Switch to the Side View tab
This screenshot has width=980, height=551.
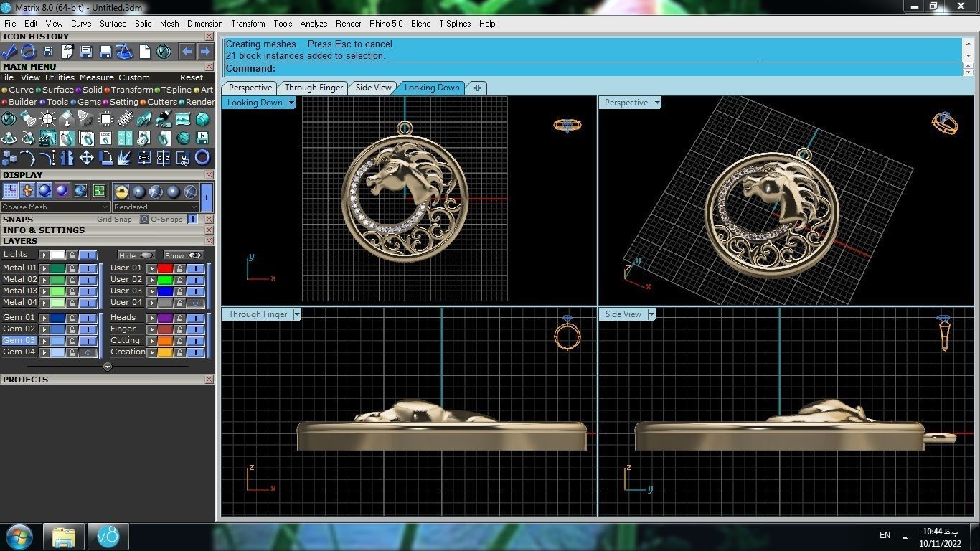coord(374,88)
